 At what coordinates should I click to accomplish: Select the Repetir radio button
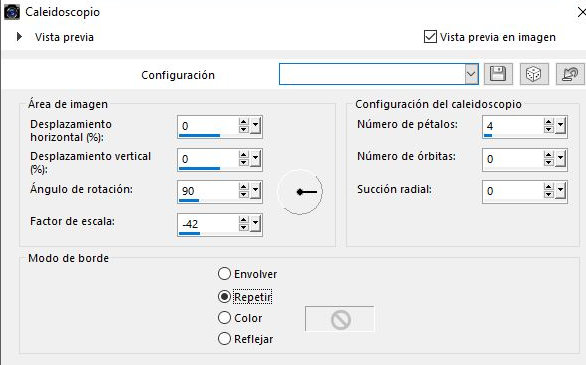point(224,297)
